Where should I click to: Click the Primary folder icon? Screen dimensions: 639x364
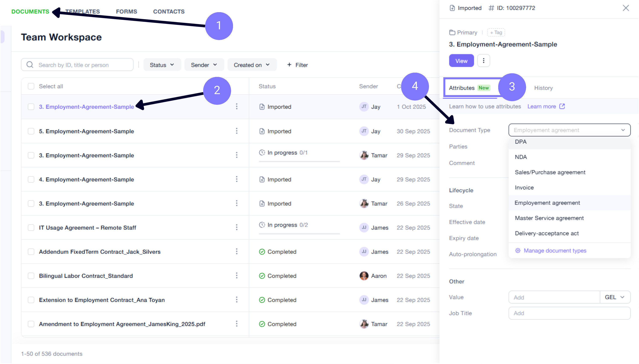click(452, 33)
